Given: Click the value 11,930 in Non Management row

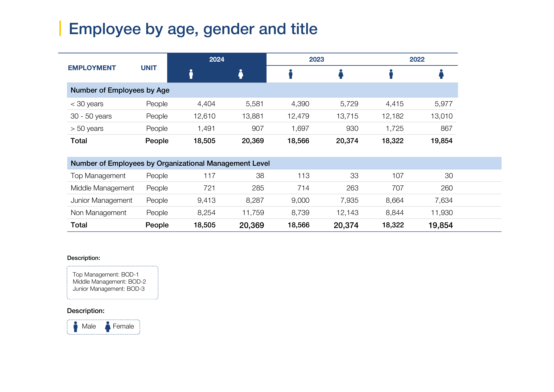Looking at the screenshot, I should click(x=442, y=213).
